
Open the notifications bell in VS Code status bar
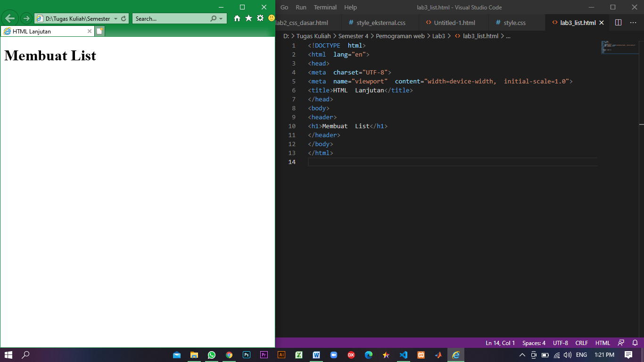pos(634,343)
